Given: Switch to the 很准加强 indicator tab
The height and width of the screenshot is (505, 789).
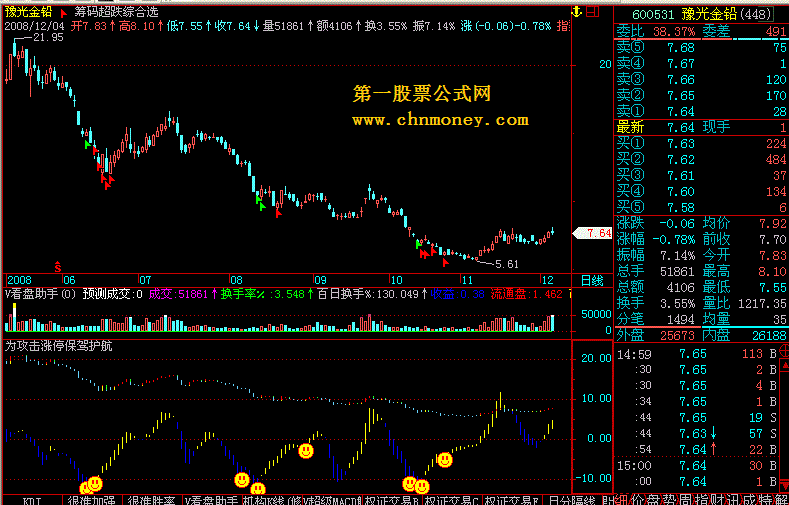Looking at the screenshot, I should (92, 500).
